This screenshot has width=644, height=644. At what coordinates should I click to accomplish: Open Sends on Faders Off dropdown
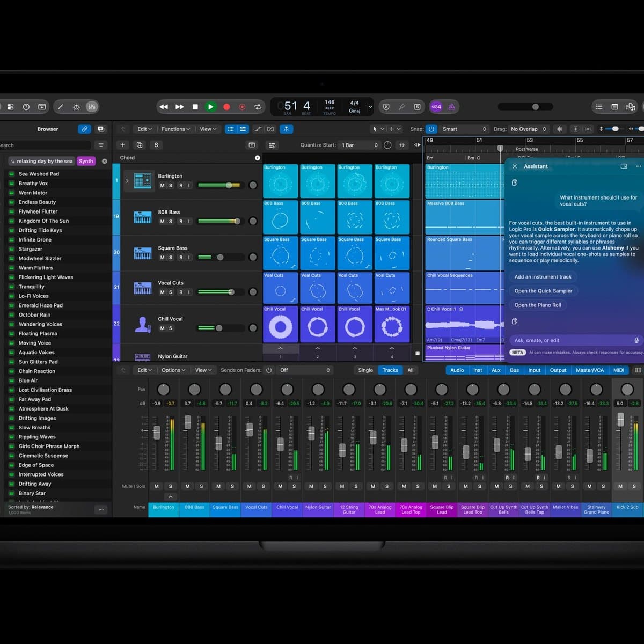click(x=305, y=370)
